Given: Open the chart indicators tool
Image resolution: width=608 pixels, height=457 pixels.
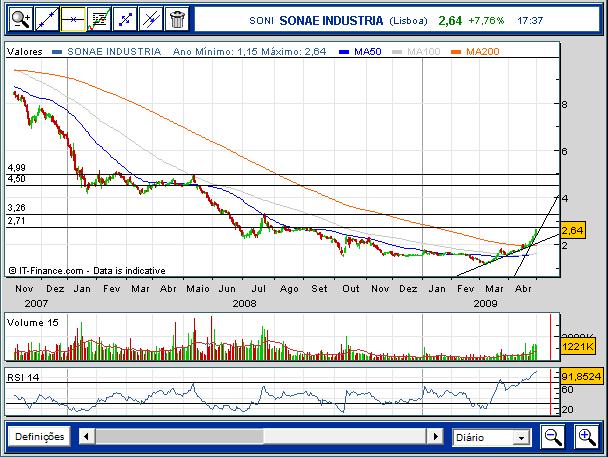Looking at the screenshot, I should coord(98,19).
